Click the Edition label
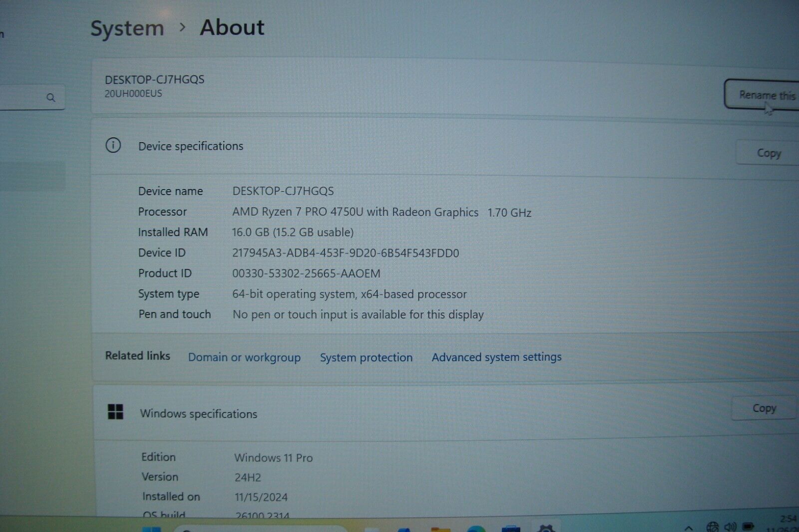799x532 pixels. [x=158, y=457]
